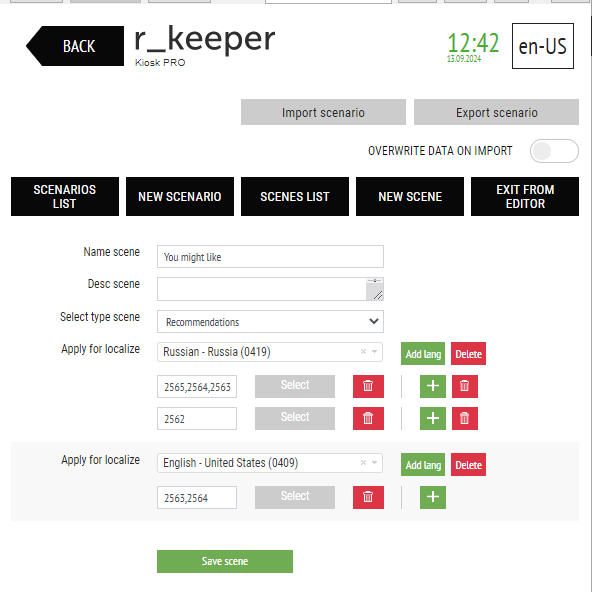The height and width of the screenshot is (592, 592).
Task: Expand the Russian - Russia localization dropdown
Action: coord(374,352)
